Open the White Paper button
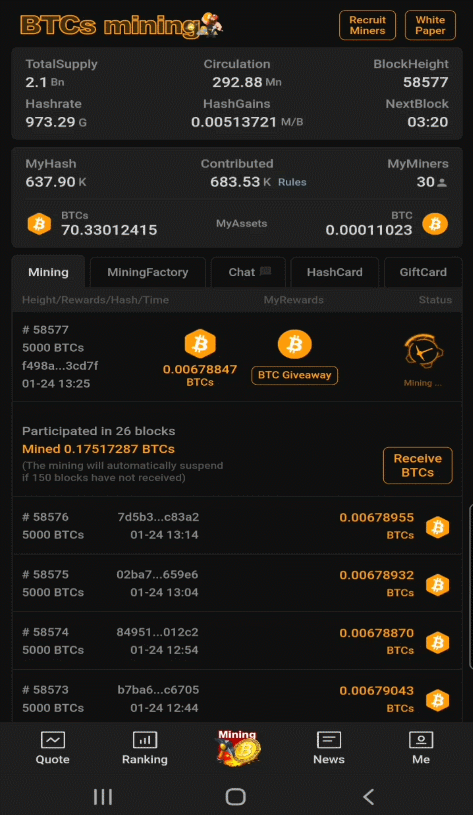473x815 pixels. point(430,25)
